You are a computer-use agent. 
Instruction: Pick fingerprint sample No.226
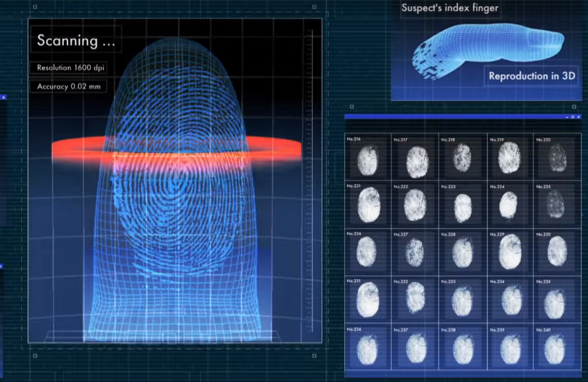point(368,251)
